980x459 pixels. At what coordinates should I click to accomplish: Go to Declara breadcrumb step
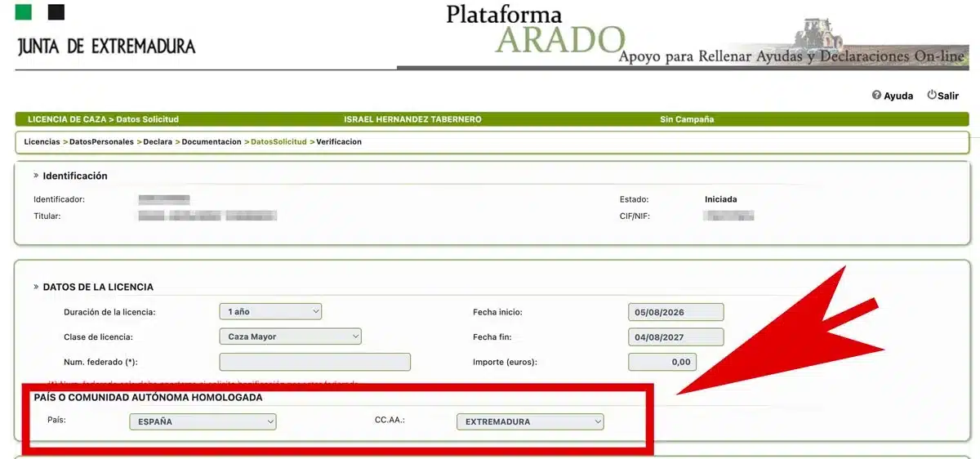(x=158, y=141)
